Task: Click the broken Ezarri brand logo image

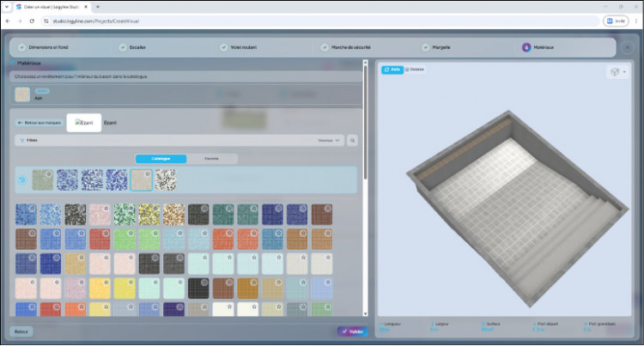Action: pos(84,123)
